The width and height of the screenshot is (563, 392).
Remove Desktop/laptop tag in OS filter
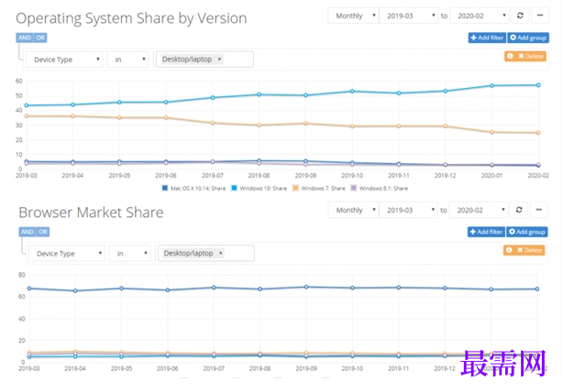pos(219,60)
